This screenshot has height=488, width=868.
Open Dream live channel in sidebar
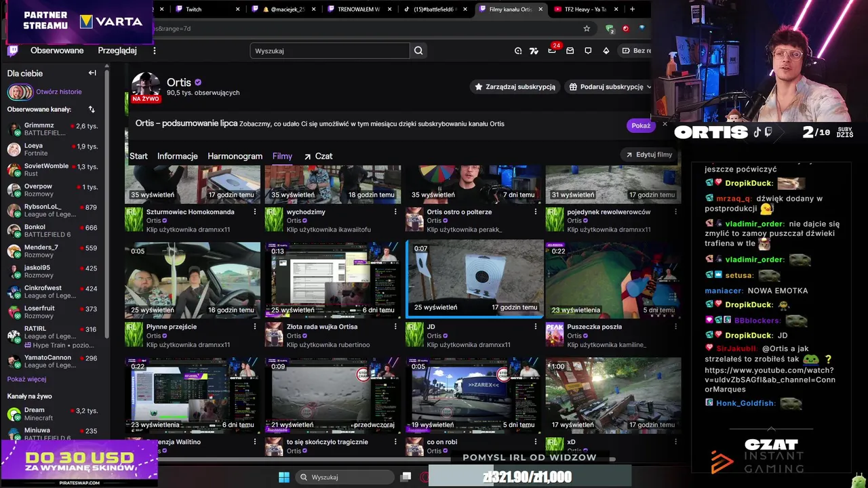point(53,413)
